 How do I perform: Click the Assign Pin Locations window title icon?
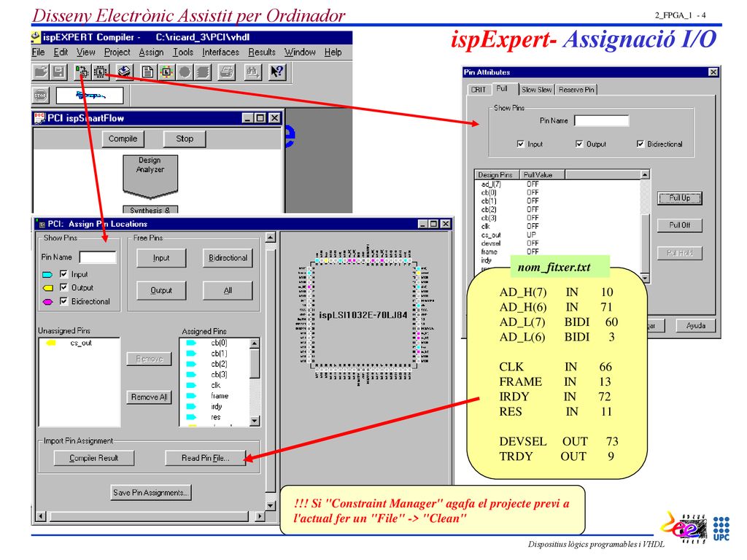tap(42, 225)
